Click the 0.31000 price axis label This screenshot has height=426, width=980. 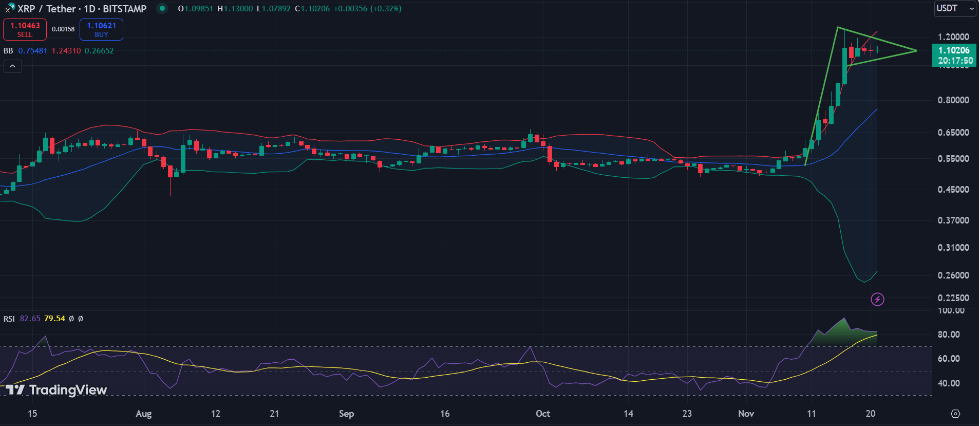coord(953,248)
